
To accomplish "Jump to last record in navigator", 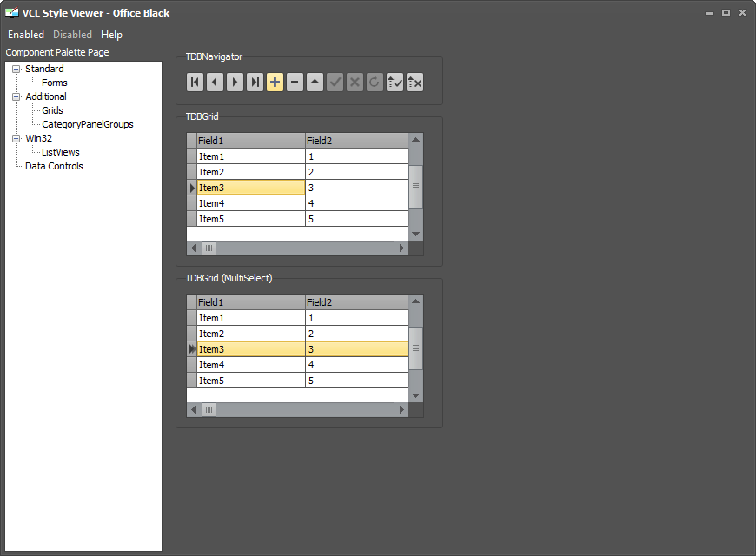I will (x=255, y=83).
